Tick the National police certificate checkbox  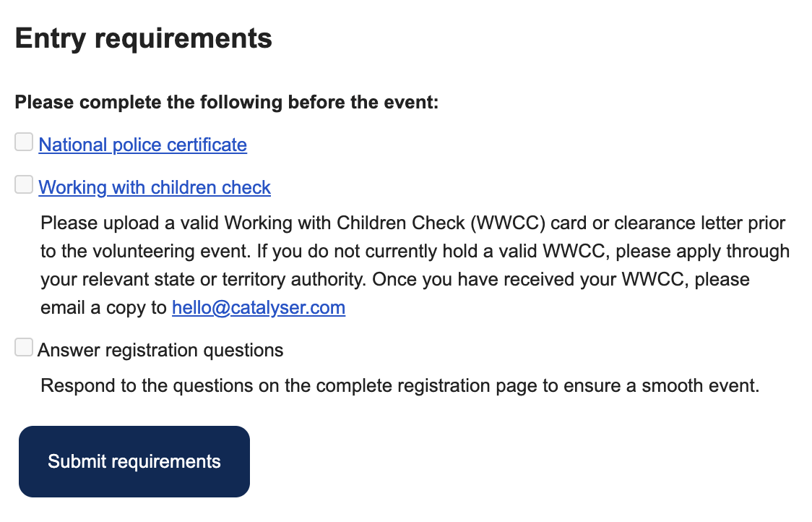[x=24, y=142]
